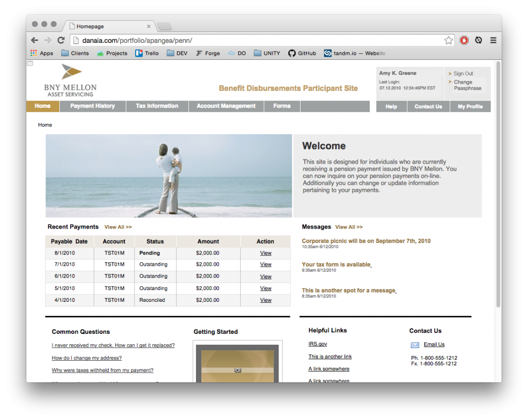Click the Account column header

pos(114,241)
